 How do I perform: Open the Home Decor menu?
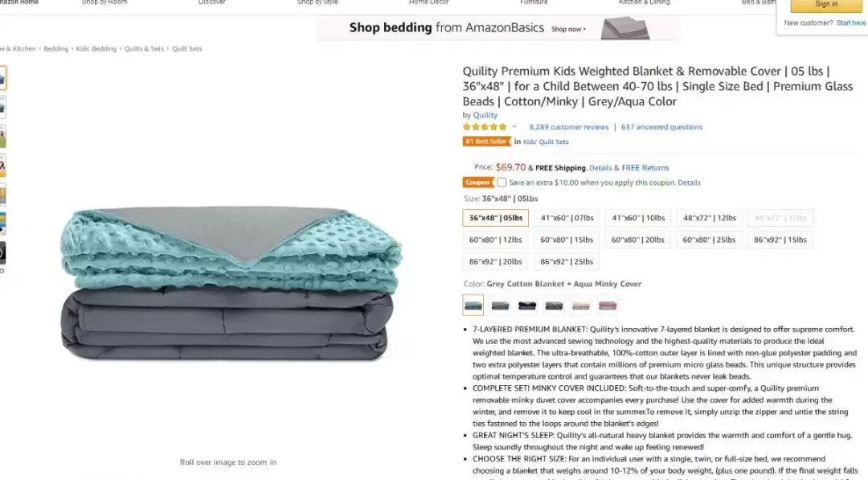tap(428, 2)
